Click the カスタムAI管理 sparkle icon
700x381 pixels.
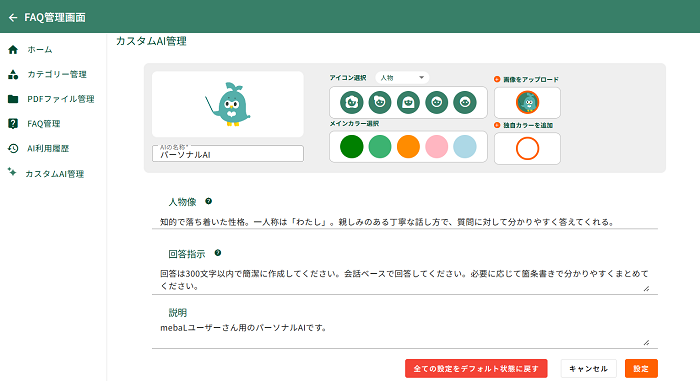click(x=12, y=172)
